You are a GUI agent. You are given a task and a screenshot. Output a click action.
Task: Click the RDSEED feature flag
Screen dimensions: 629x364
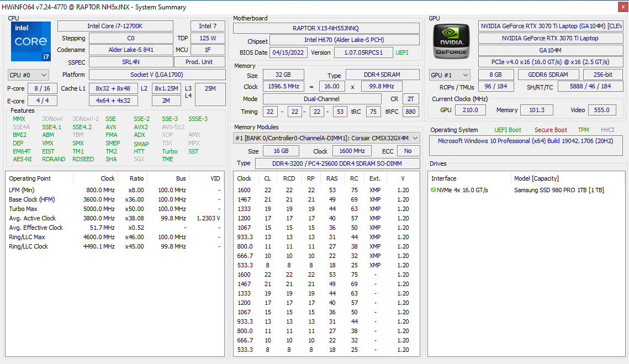coord(83,159)
